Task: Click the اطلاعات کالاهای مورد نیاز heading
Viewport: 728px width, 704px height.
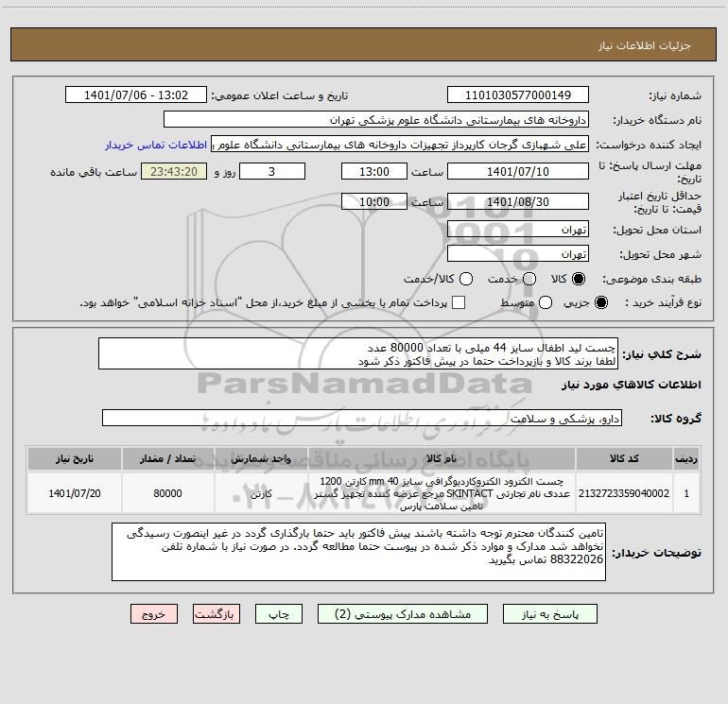Action: (632, 385)
